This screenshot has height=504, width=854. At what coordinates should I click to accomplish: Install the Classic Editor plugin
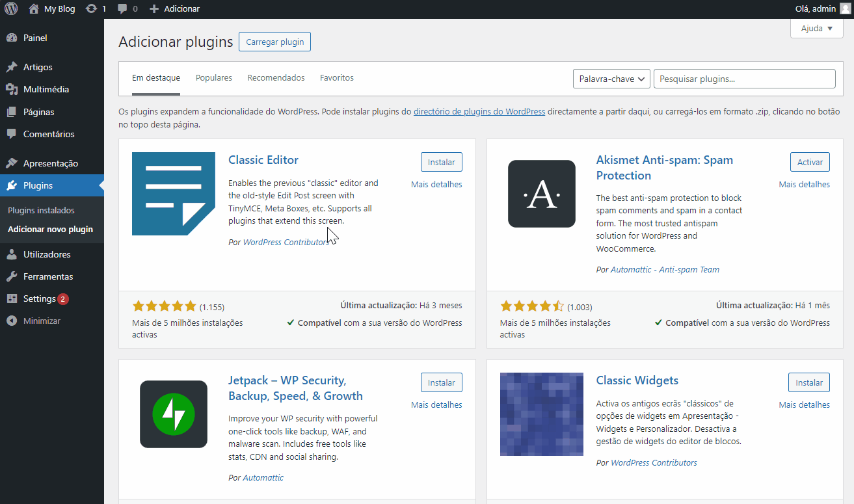[x=442, y=162]
